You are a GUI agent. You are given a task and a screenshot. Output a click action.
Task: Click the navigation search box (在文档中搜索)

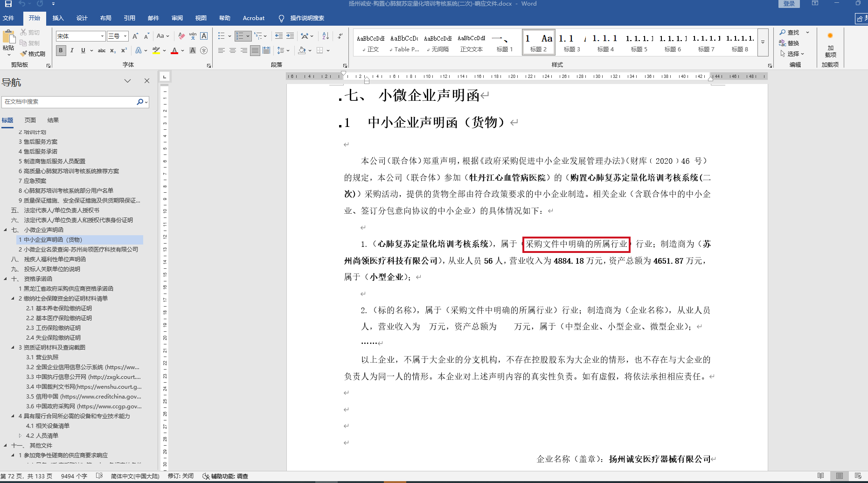click(69, 102)
